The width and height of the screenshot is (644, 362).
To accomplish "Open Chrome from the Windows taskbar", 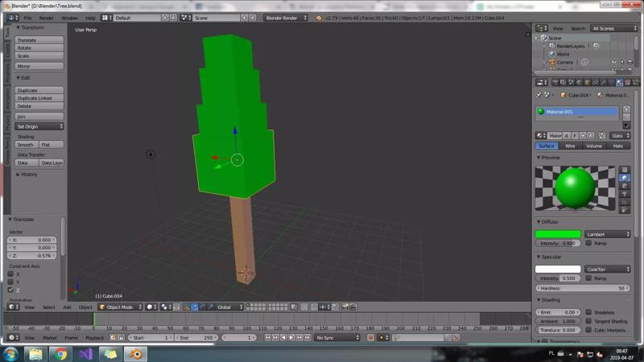I will click(x=61, y=354).
